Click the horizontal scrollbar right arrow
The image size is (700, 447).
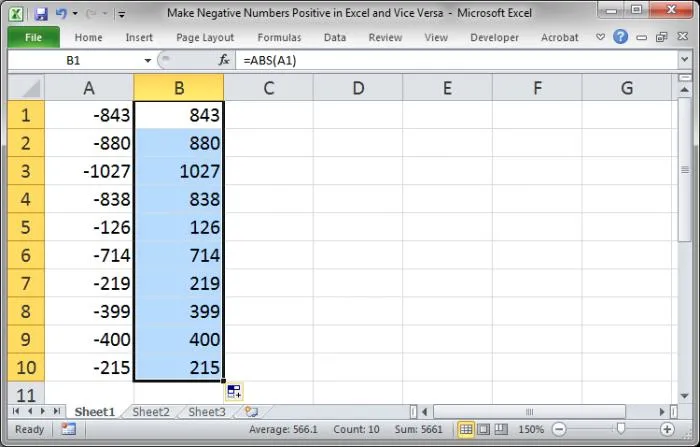click(x=662, y=412)
